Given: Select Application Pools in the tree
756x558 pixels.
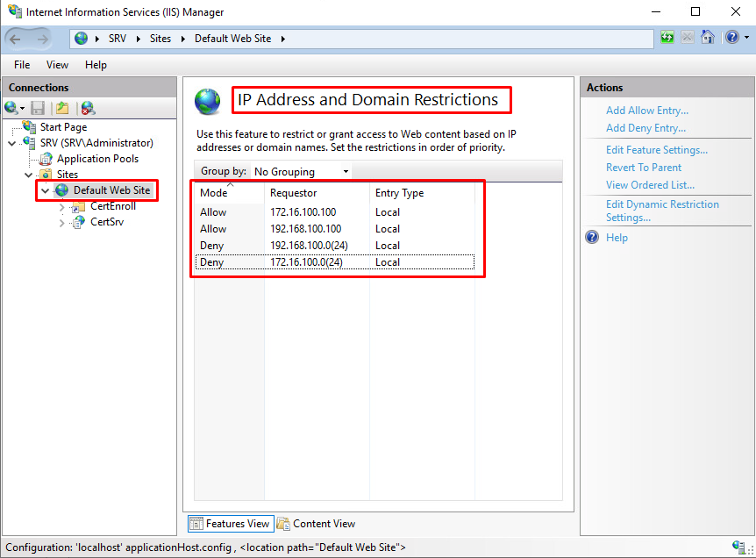Looking at the screenshot, I should click(98, 159).
